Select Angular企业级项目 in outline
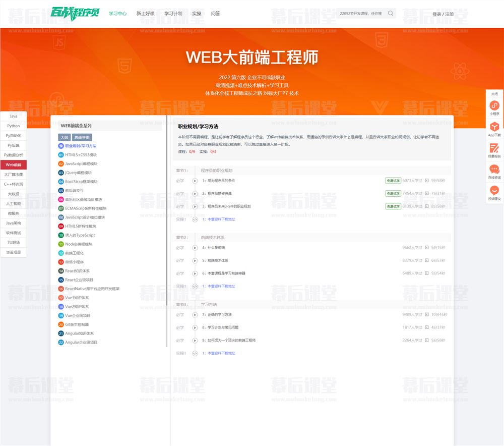Screen dimensions: 504x446 [81, 343]
